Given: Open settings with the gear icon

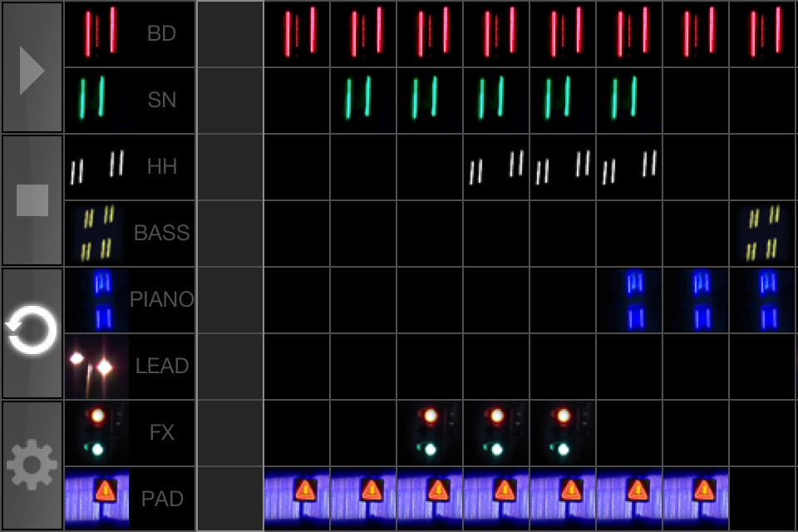Looking at the screenshot, I should (x=32, y=465).
